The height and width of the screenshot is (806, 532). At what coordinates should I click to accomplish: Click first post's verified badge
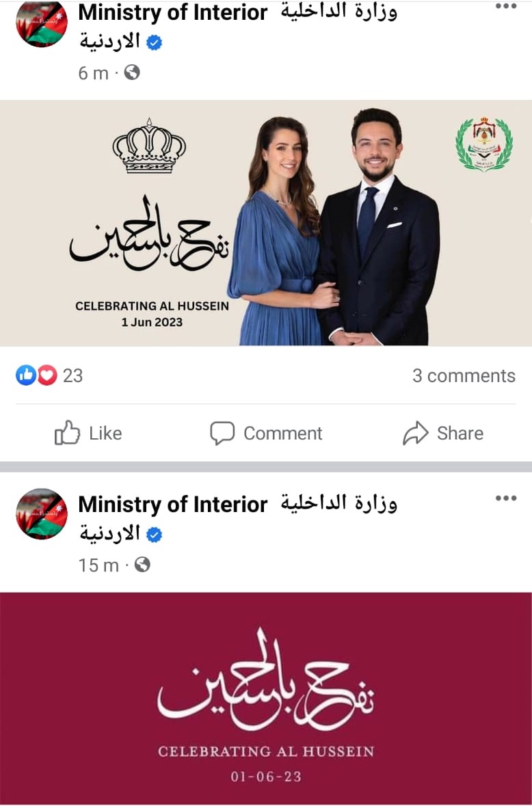click(155, 42)
